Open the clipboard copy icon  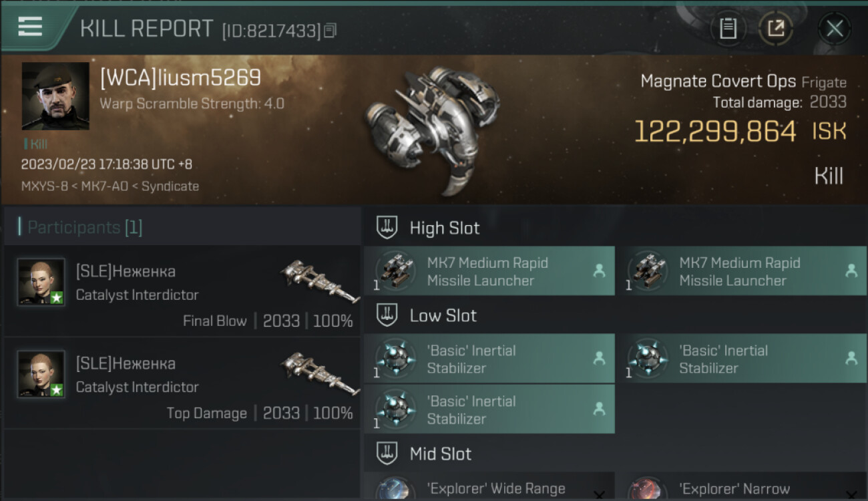pyautogui.click(x=728, y=28)
